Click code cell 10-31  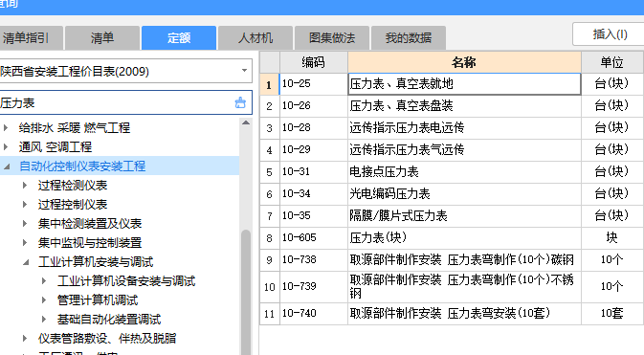click(x=314, y=171)
